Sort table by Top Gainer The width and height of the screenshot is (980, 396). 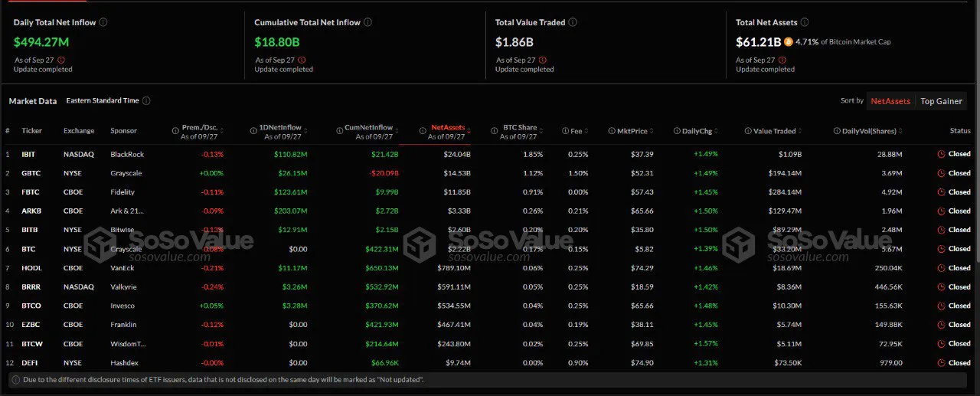(x=941, y=101)
